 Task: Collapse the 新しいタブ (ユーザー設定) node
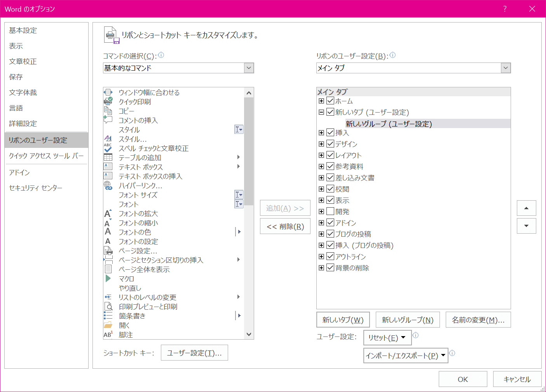(x=321, y=112)
